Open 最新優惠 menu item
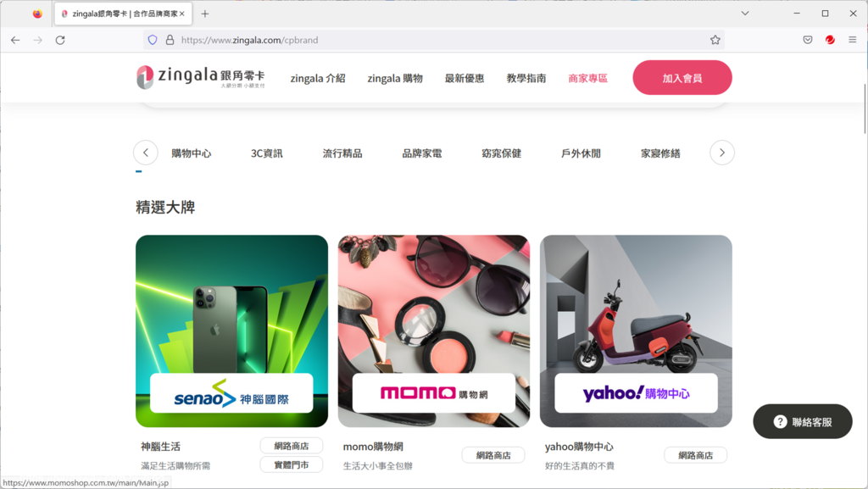868x489 pixels. coord(465,79)
